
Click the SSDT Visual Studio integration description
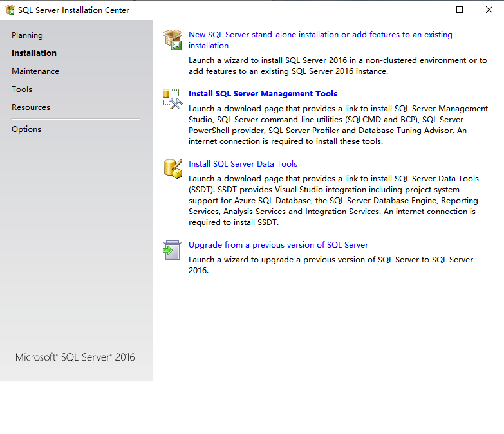coord(333,201)
